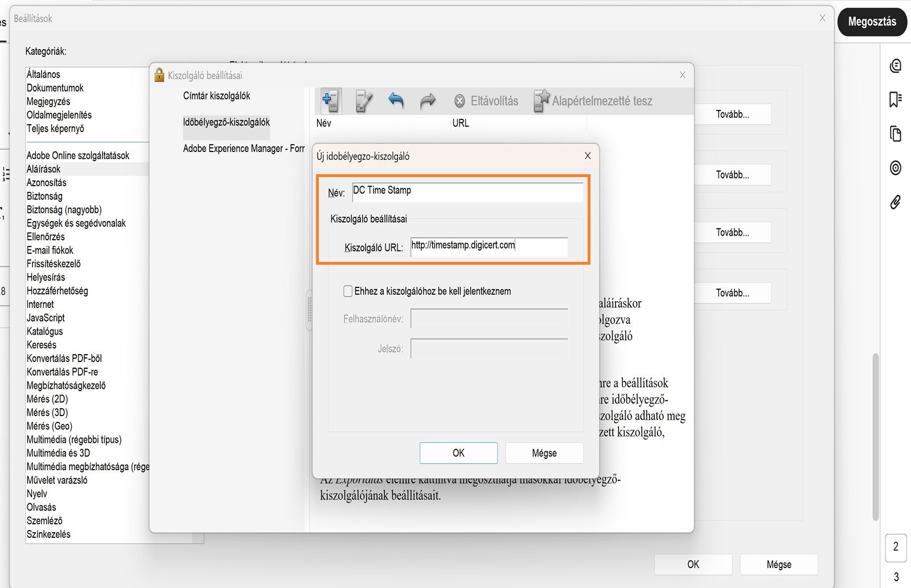Select Megjegyzés category
Viewport: 911px width, 588px height.
coord(48,101)
